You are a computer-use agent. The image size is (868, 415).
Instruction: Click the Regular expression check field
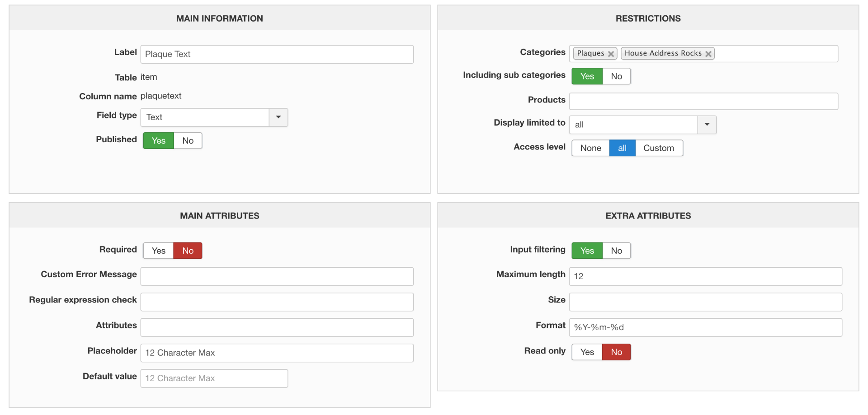tap(277, 302)
